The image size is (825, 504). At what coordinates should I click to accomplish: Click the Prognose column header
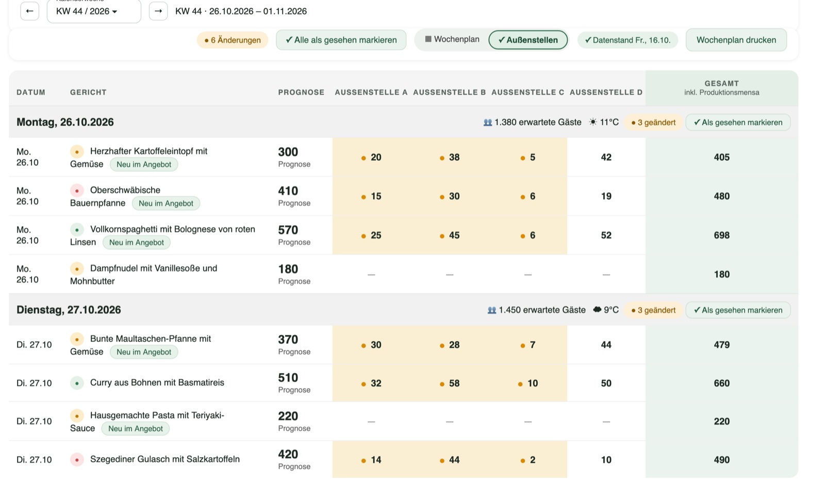301,92
